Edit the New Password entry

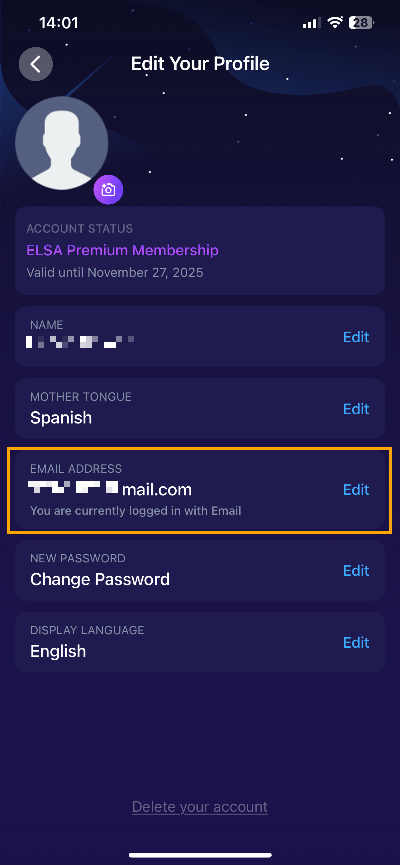click(356, 570)
